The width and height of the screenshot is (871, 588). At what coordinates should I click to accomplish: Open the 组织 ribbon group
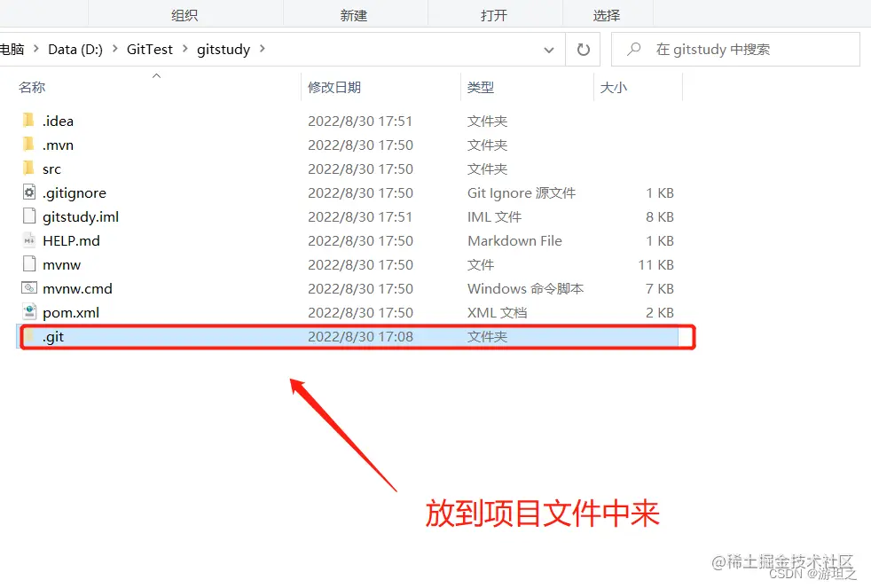[x=185, y=16]
